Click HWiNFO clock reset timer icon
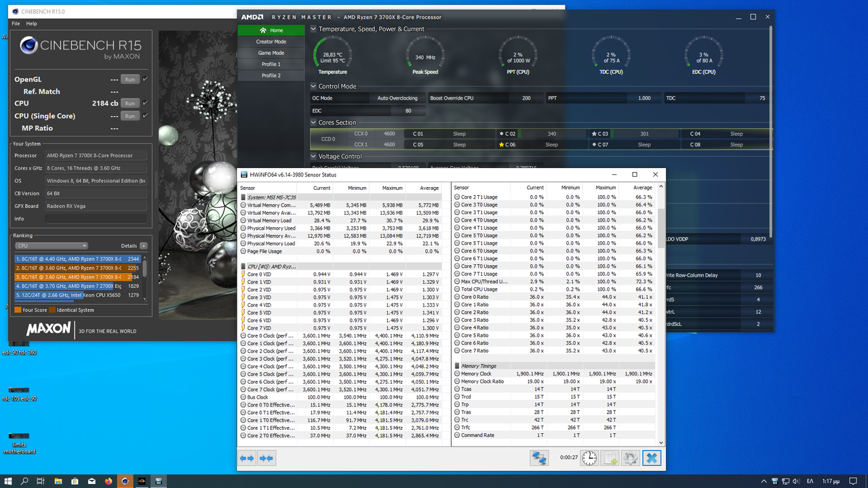This screenshot has height=488, width=868. (x=589, y=458)
